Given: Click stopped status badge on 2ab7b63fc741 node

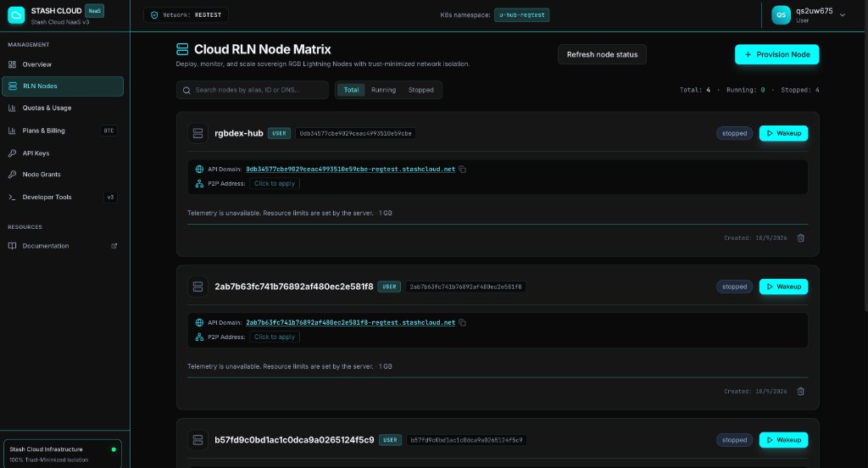Looking at the screenshot, I should tap(735, 287).
